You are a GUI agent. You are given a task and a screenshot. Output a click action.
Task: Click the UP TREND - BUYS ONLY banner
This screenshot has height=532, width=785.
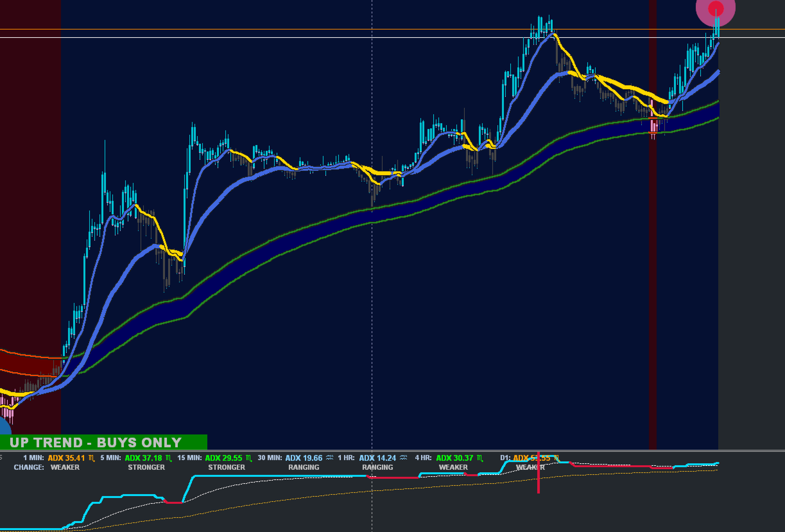pos(103,442)
